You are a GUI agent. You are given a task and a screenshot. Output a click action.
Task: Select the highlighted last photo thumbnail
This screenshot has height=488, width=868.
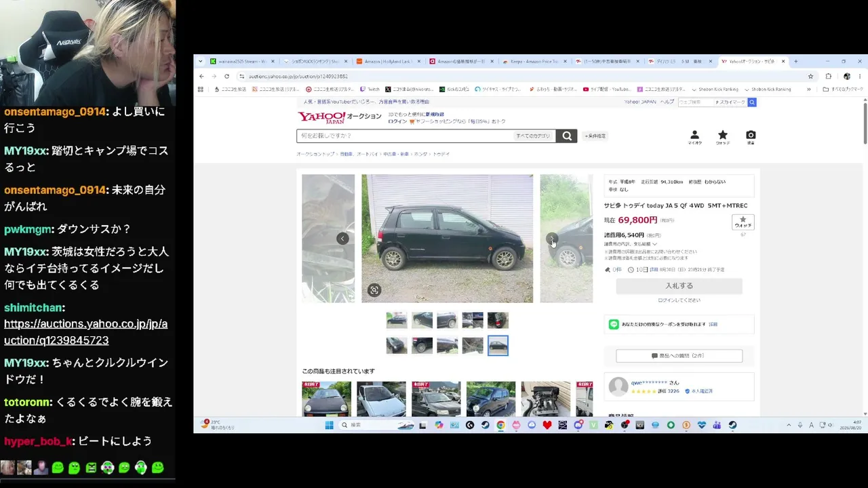[498, 346]
